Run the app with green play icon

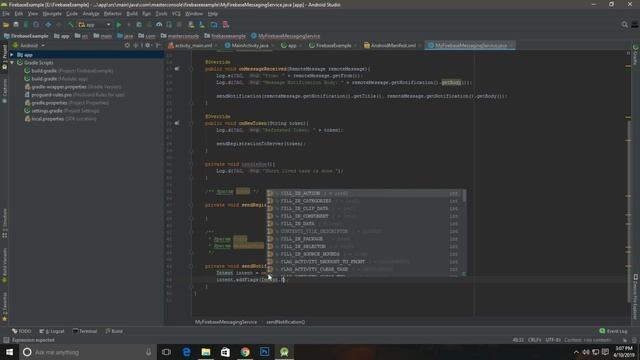(119, 25)
